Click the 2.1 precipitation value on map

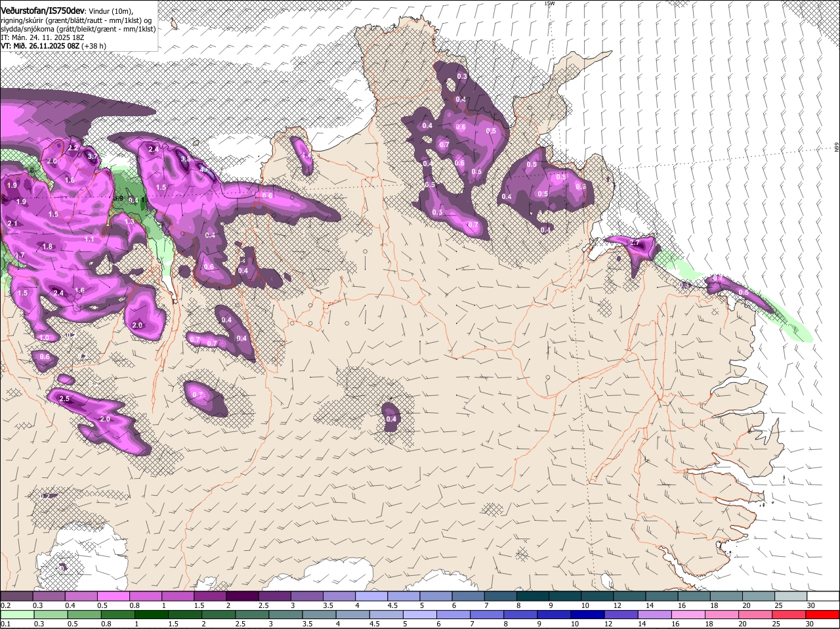tap(12, 224)
